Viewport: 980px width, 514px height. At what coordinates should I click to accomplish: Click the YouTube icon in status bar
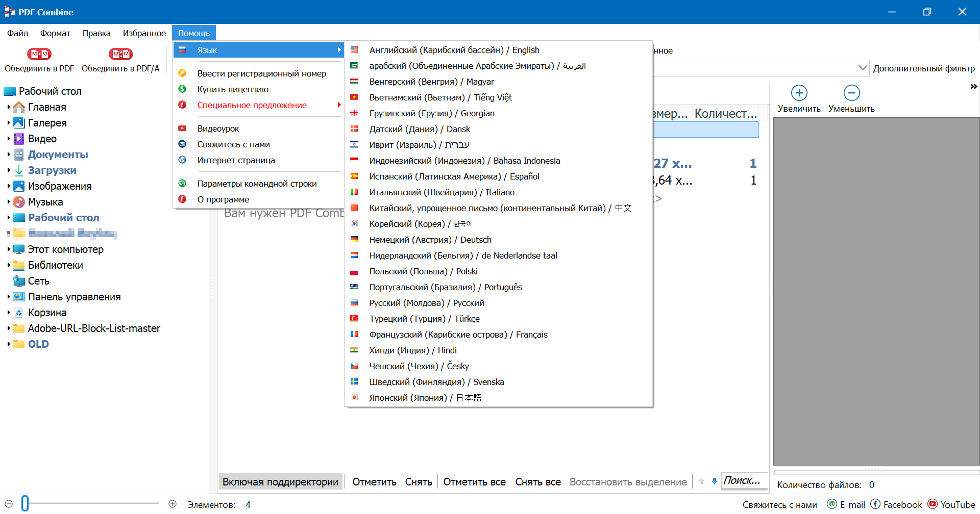[933, 504]
